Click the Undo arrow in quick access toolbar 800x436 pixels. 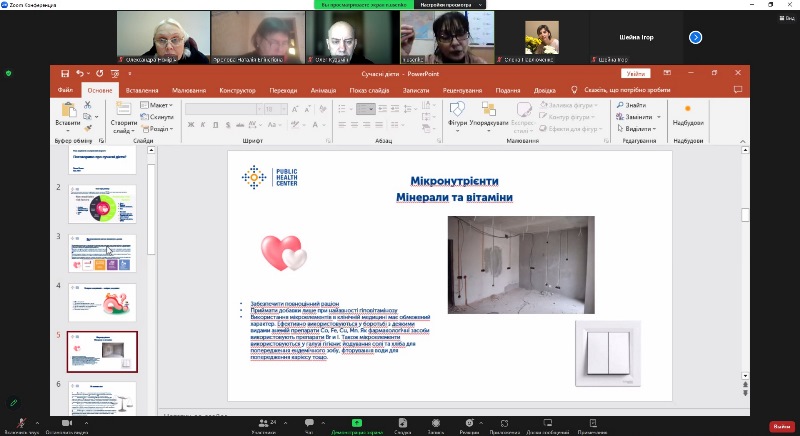coord(79,73)
